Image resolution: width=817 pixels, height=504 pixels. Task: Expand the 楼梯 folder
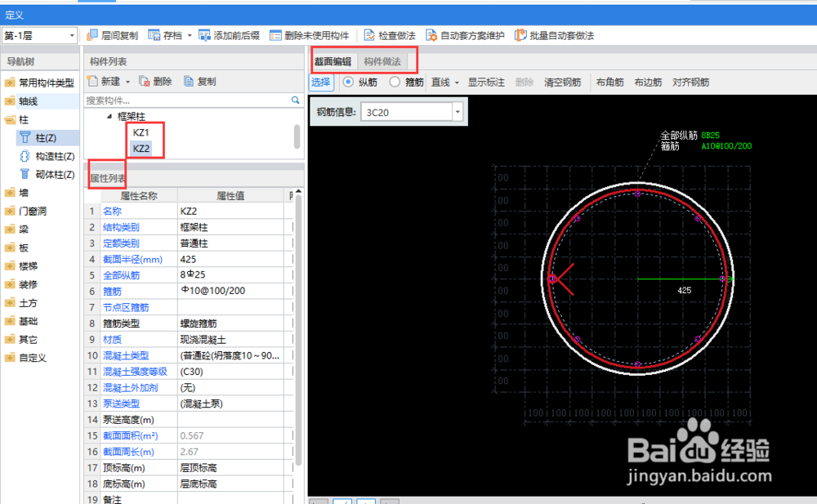click(10, 265)
